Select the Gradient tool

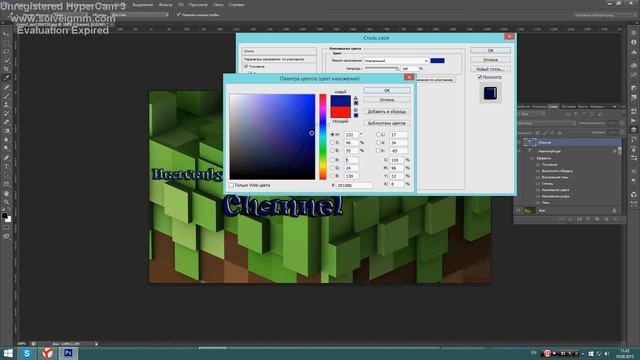click(6, 131)
